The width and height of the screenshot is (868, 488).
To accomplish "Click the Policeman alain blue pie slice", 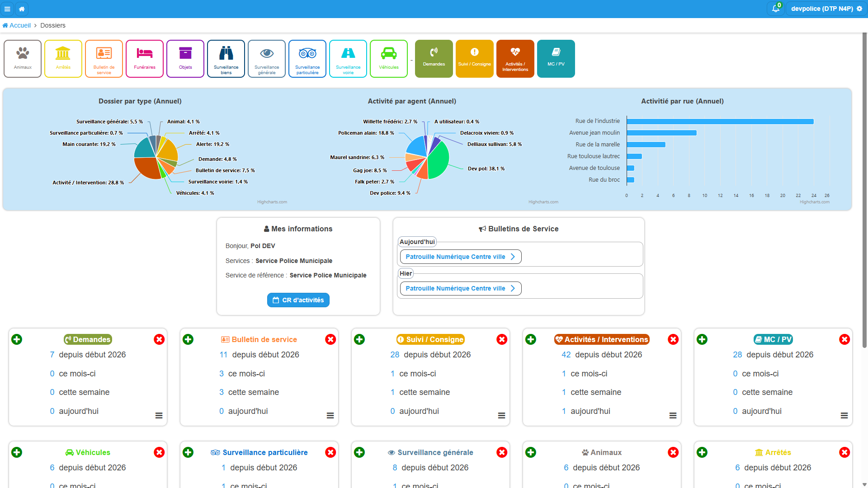I will [x=418, y=147].
